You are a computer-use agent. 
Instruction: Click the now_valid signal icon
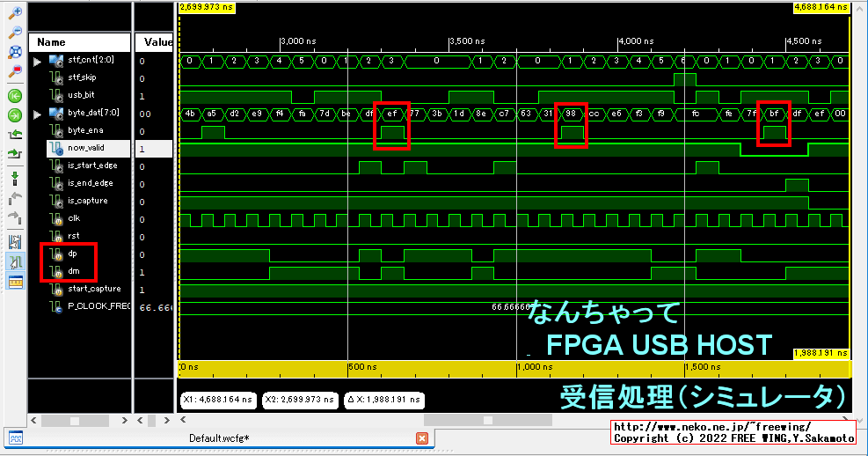[56, 149]
